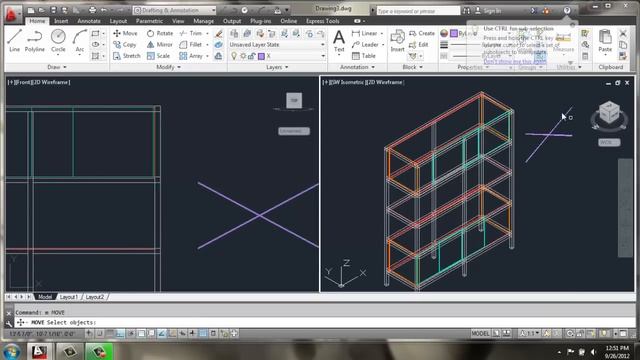
Task: Open the Annotate ribbon tab
Action: pos(89,21)
